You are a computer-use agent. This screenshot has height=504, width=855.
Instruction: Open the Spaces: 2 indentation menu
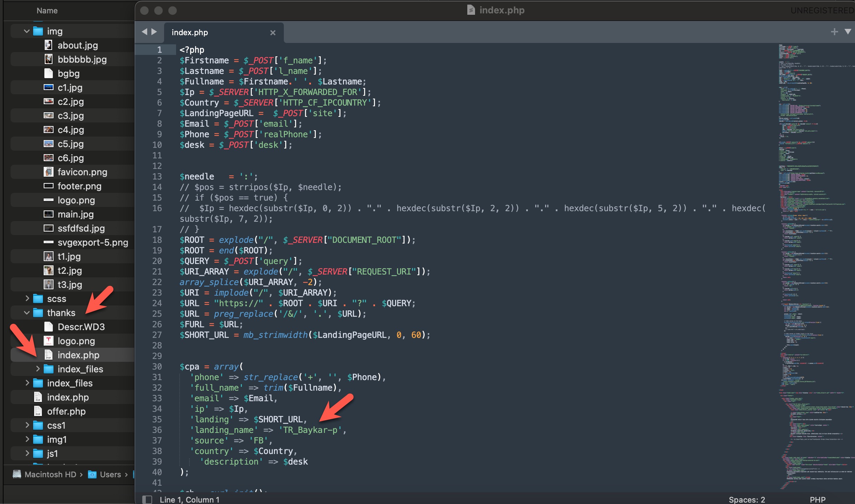click(x=747, y=499)
